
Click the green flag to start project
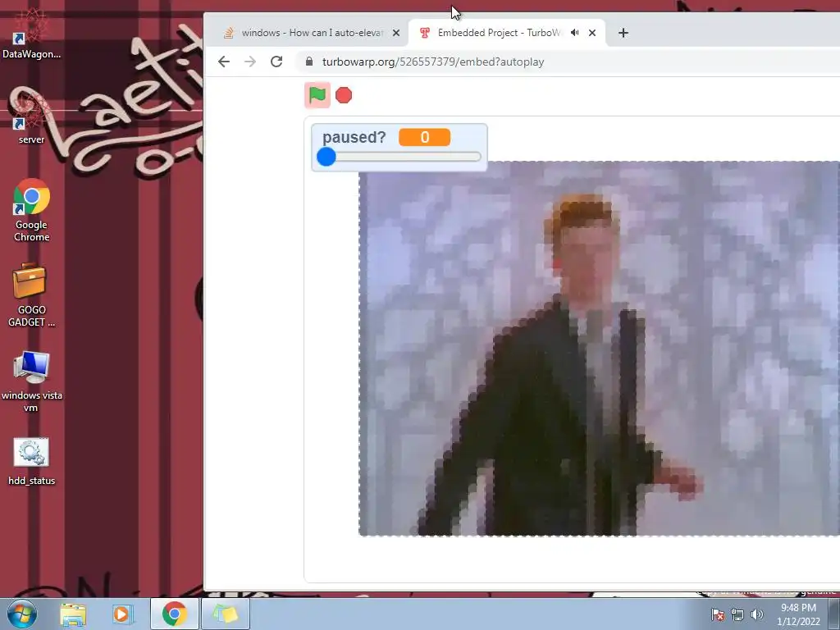point(317,95)
